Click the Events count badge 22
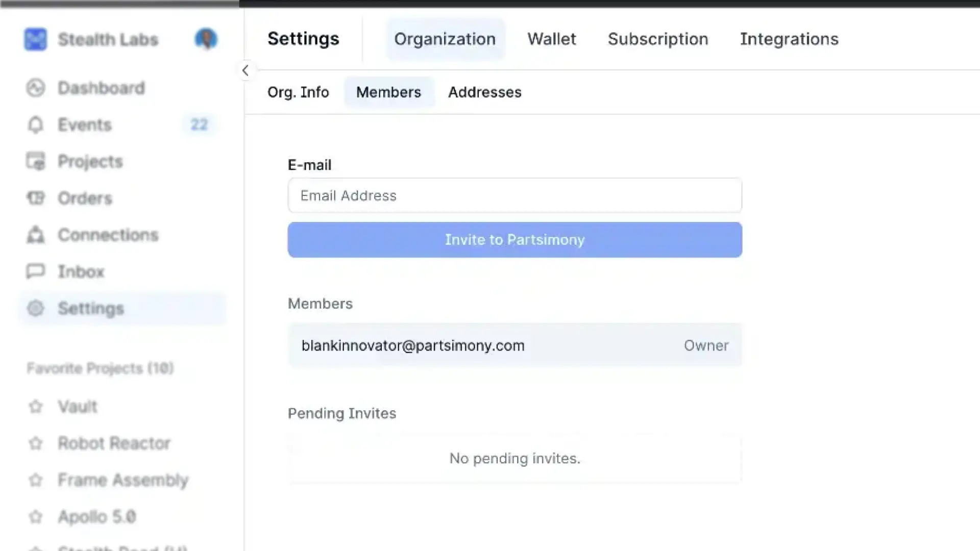Image resolution: width=980 pixels, height=551 pixels. (199, 124)
